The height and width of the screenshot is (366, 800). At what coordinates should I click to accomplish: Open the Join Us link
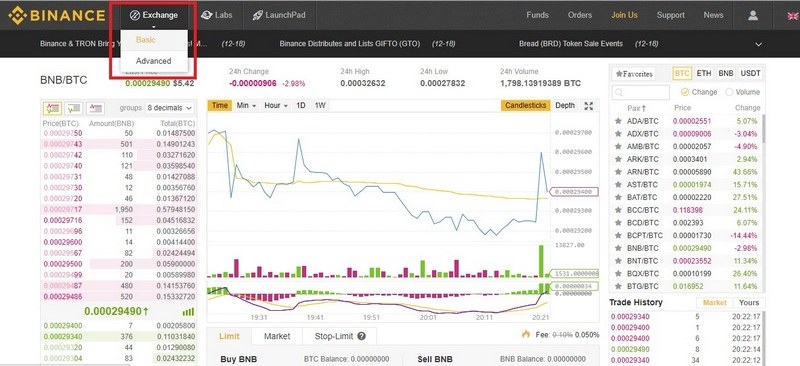624,15
